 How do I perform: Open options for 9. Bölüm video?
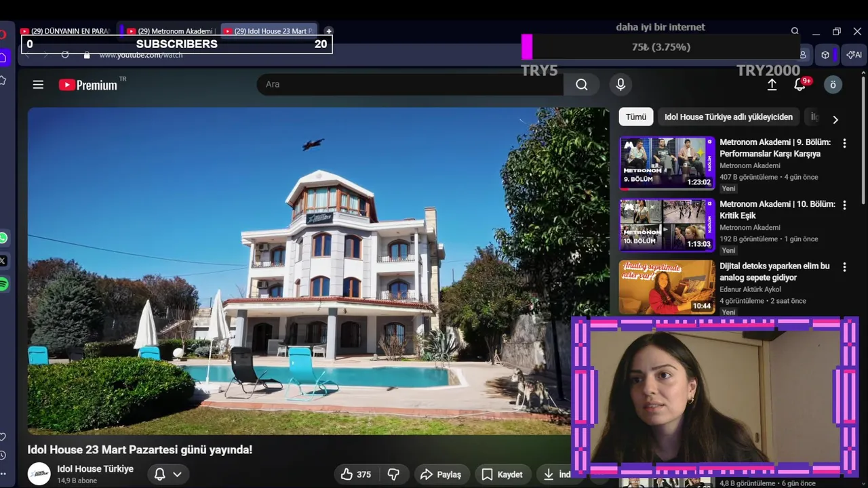(844, 144)
